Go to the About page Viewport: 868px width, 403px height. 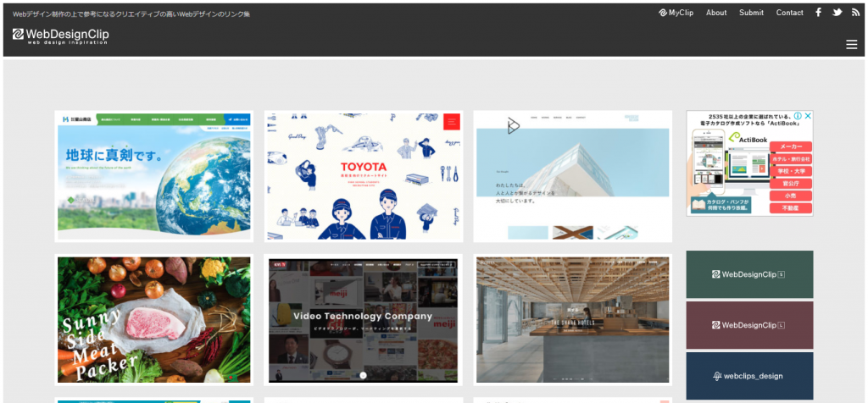coord(716,12)
